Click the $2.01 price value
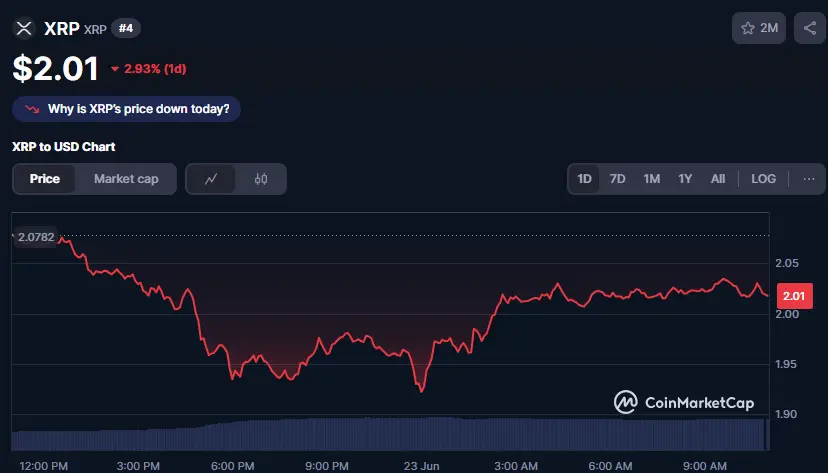828x473 pixels. click(x=55, y=69)
